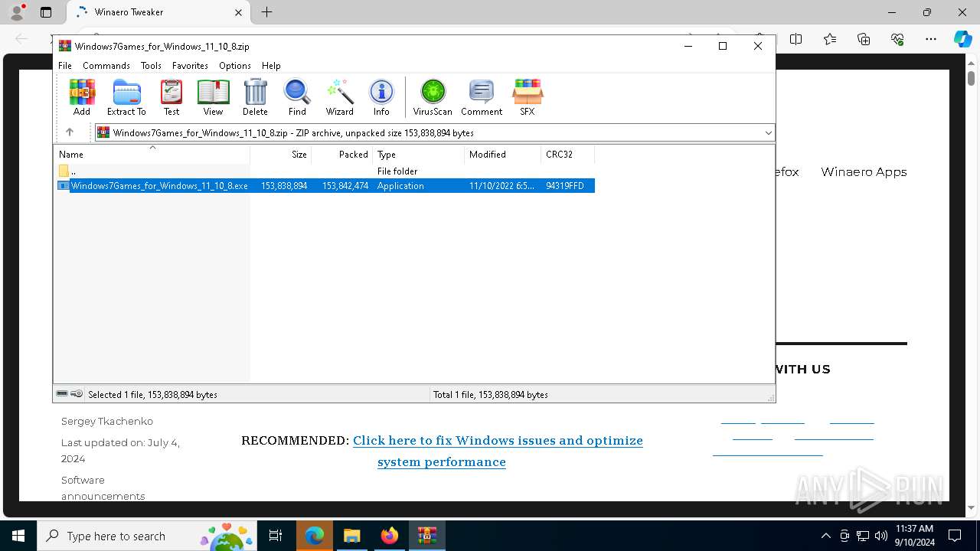This screenshot has width=980, height=551.
Task: Click the Add toolbar icon in WinRAR
Action: point(82,97)
